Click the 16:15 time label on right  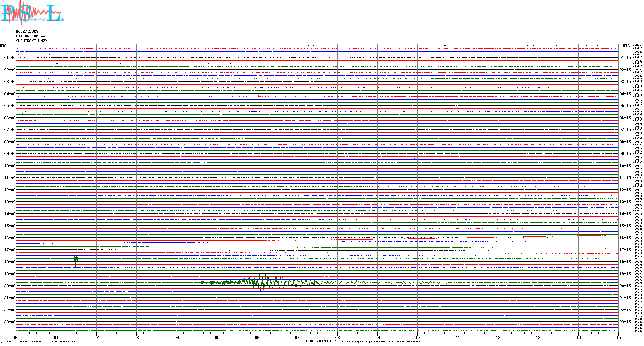[625, 238]
